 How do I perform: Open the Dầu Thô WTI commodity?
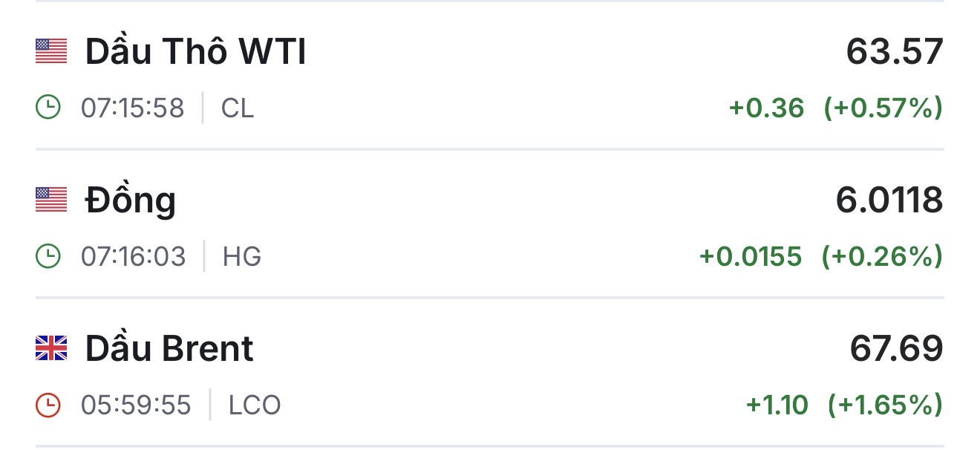tap(195, 52)
